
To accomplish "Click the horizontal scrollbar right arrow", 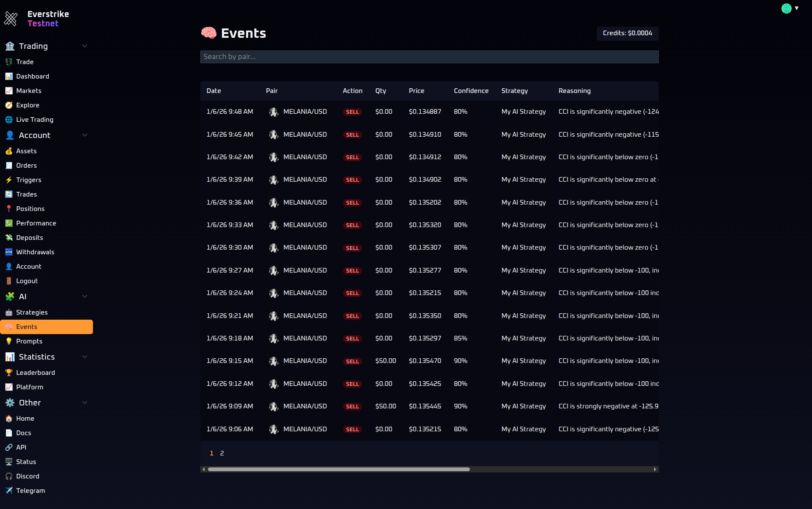I will [655, 469].
